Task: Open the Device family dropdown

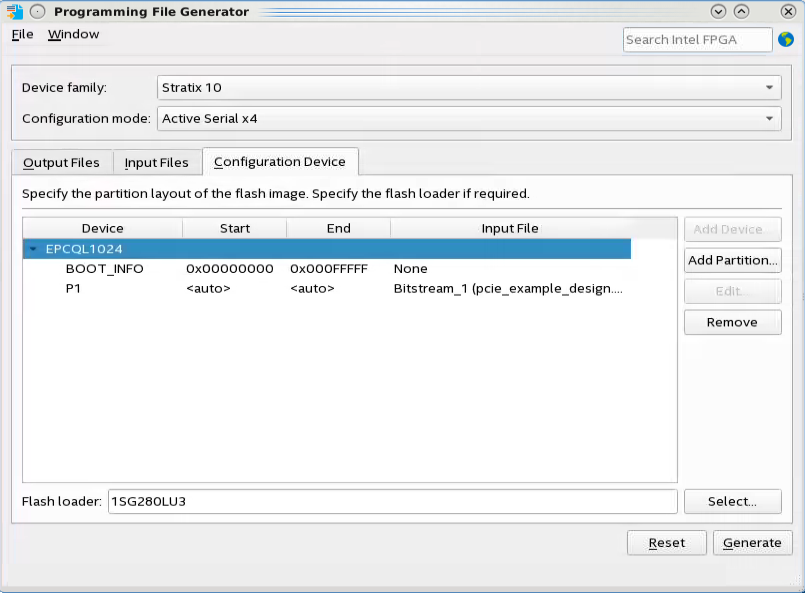Action: pos(469,87)
